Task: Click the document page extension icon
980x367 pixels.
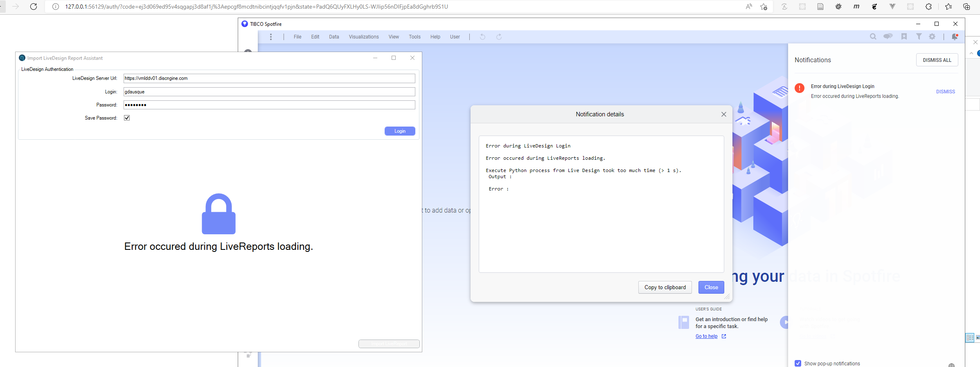Action: click(x=820, y=7)
